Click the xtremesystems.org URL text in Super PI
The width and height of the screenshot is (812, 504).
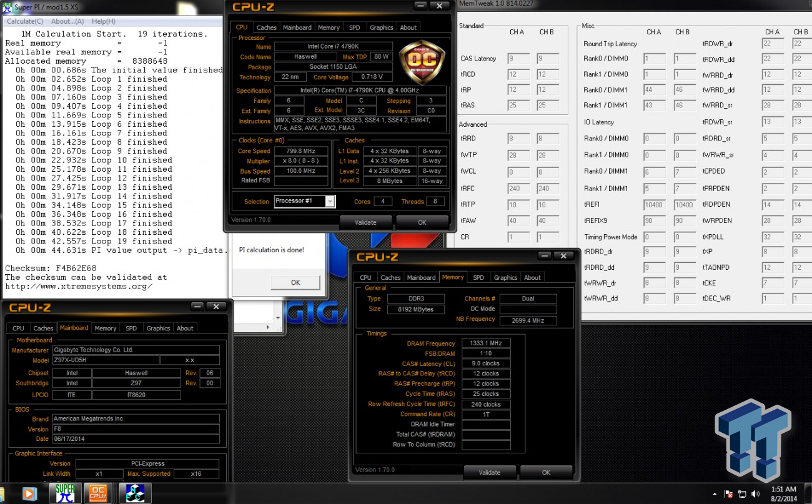coord(79,286)
